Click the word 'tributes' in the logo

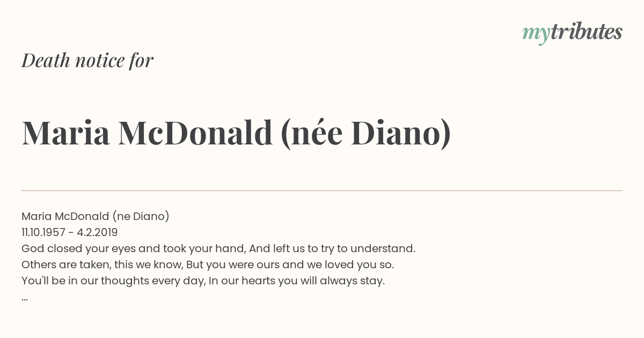[x=586, y=32]
